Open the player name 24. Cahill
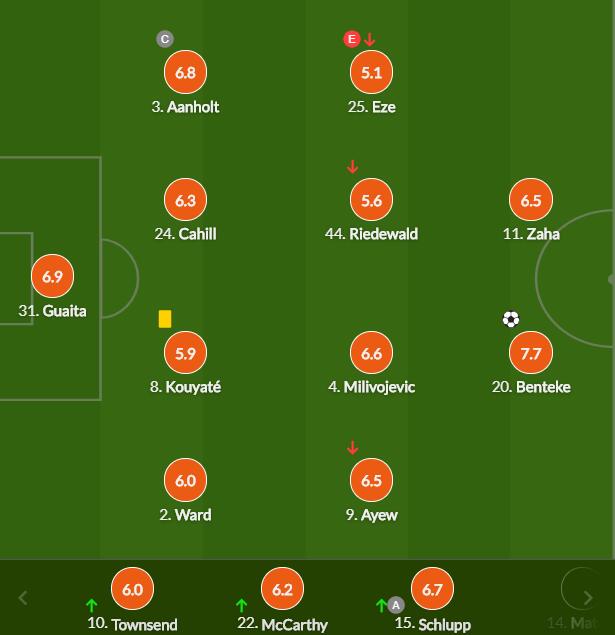The width and height of the screenshot is (615, 635). coord(185,234)
